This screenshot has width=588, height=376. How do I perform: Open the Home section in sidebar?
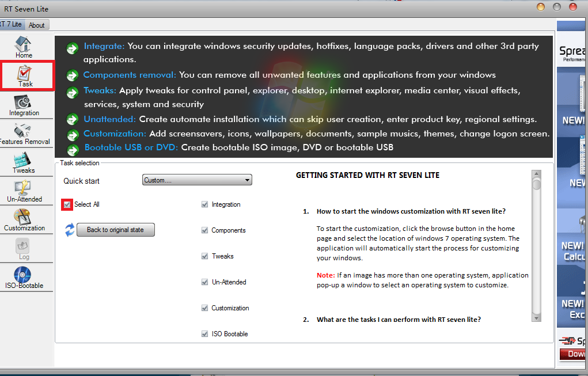[x=24, y=47]
